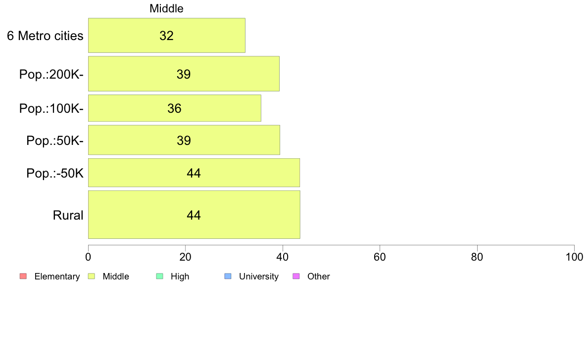Click the Other magenta legend swatch

[296, 276]
